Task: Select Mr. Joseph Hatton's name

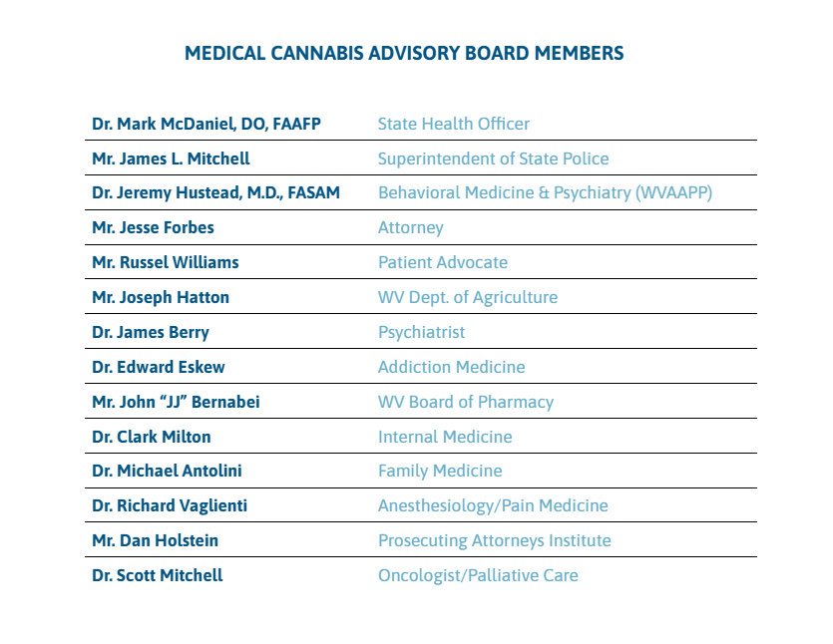Action: tap(161, 297)
